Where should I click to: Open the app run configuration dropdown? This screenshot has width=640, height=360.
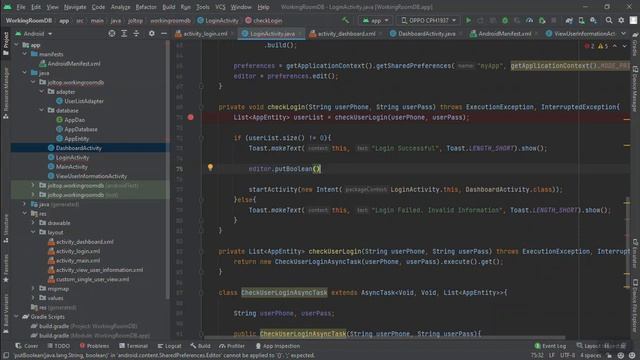click(376, 20)
